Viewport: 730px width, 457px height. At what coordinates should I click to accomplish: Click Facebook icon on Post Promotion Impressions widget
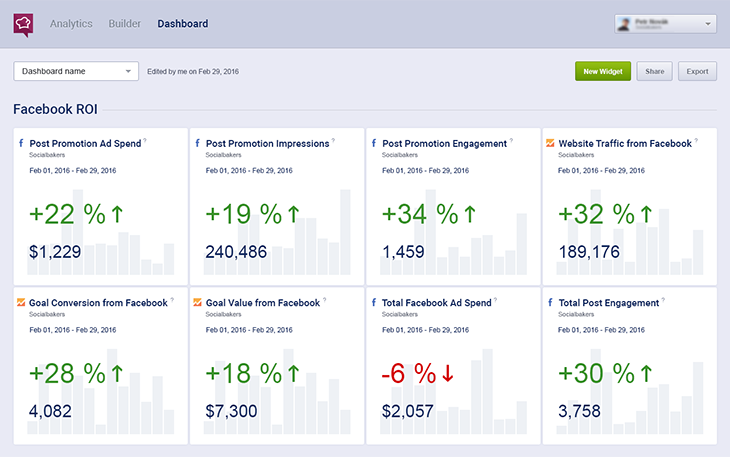coord(198,144)
